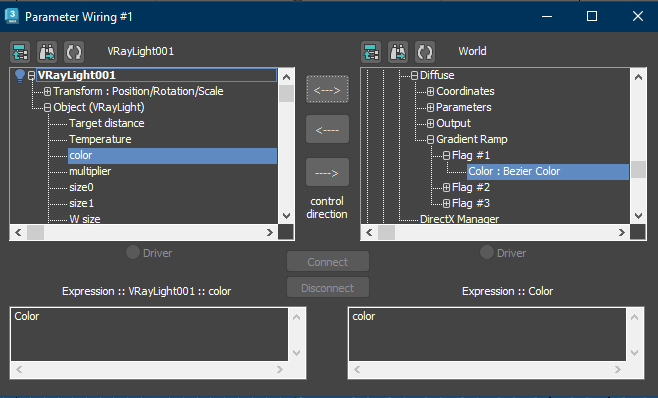This screenshot has height=398, width=658.
Task: Select Temperature parameter in left tree
Action: (100, 139)
